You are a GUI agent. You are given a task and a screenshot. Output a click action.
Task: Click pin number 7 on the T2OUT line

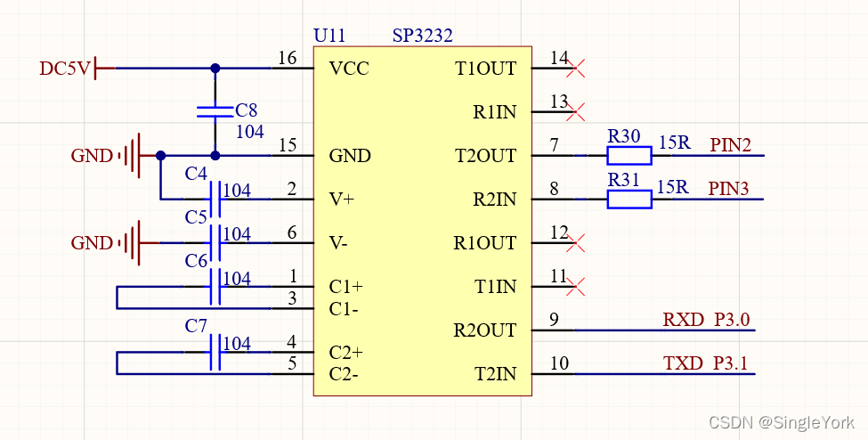pyautogui.click(x=554, y=146)
